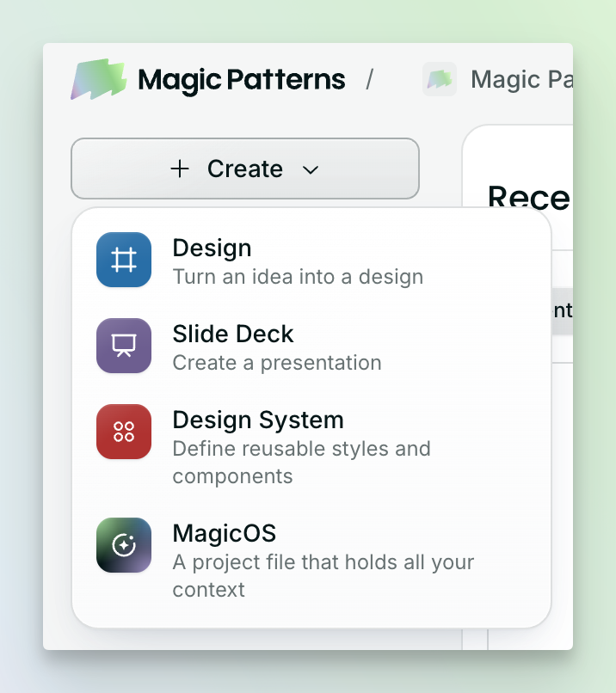Select Design System from the menu

311,447
